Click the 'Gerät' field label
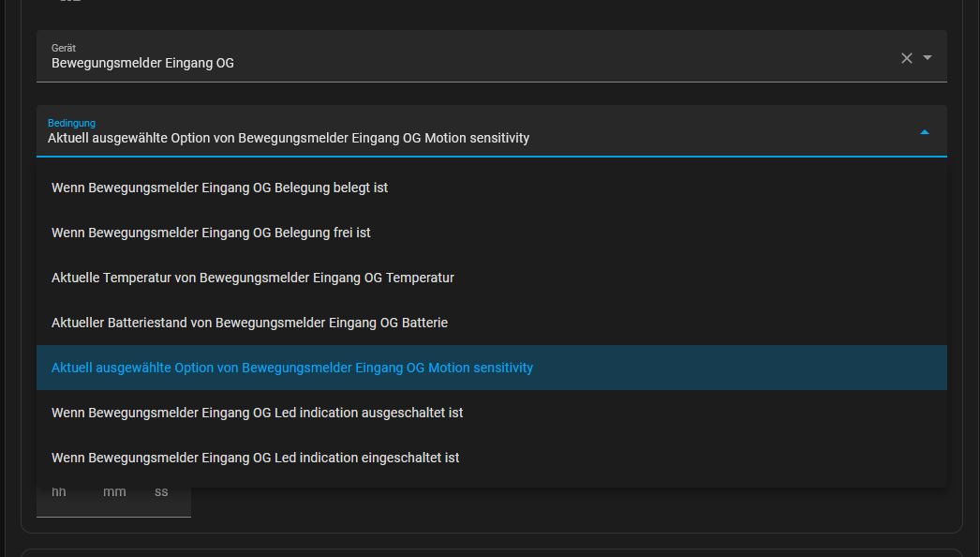 coord(63,48)
